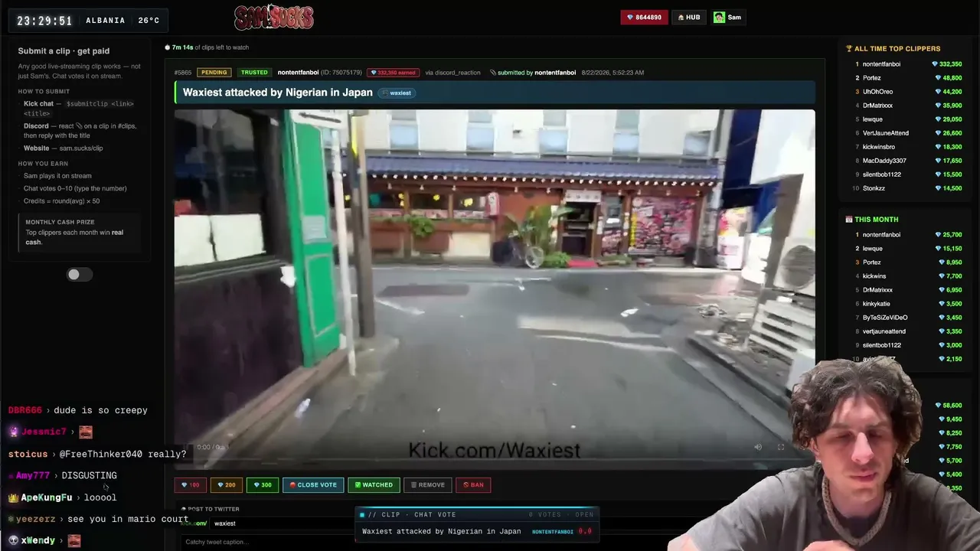
Task: Select ByTeSiZeViDeO in This Month list
Action: click(885, 318)
